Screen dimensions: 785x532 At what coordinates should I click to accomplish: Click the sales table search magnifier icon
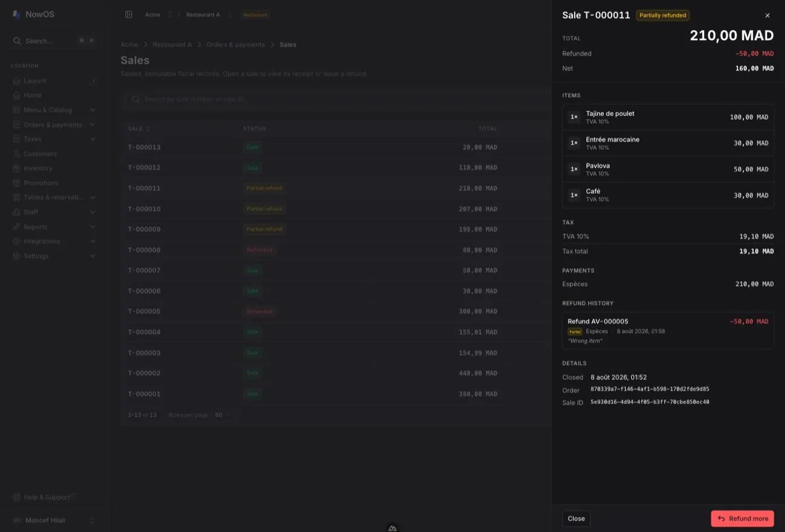(x=136, y=100)
